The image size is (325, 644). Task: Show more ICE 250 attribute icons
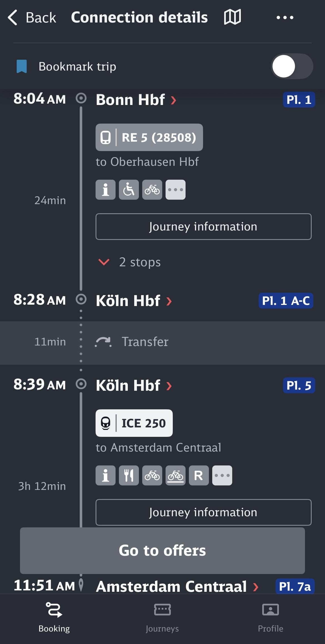coord(222,475)
